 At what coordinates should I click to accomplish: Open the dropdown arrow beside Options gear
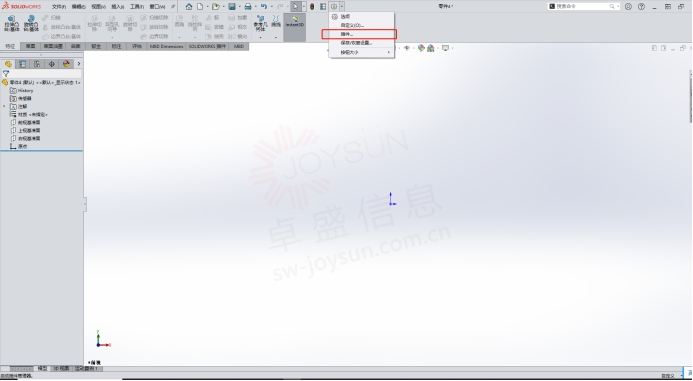pyautogui.click(x=342, y=7)
